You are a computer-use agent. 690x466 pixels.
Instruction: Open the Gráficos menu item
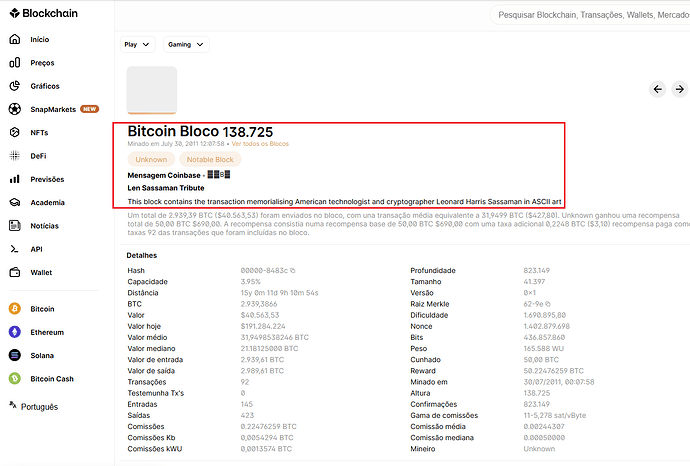click(x=45, y=86)
